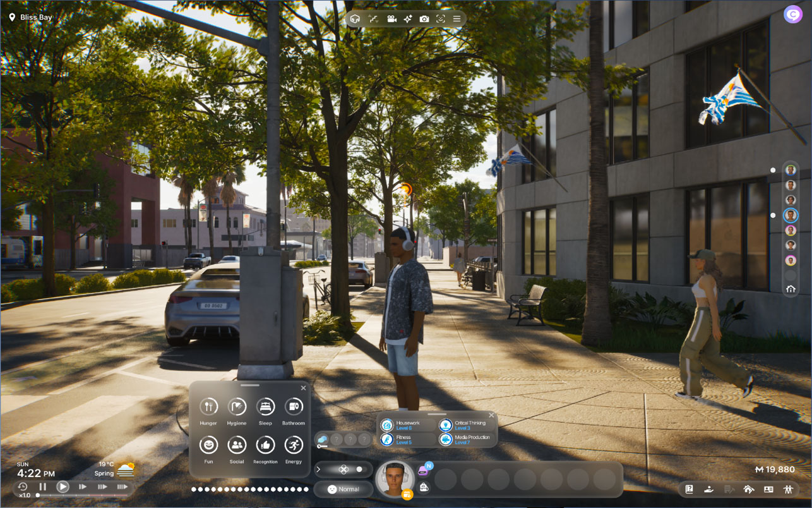Open the hamburger menu in top toolbar
The image size is (812, 508).
pos(457,19)
